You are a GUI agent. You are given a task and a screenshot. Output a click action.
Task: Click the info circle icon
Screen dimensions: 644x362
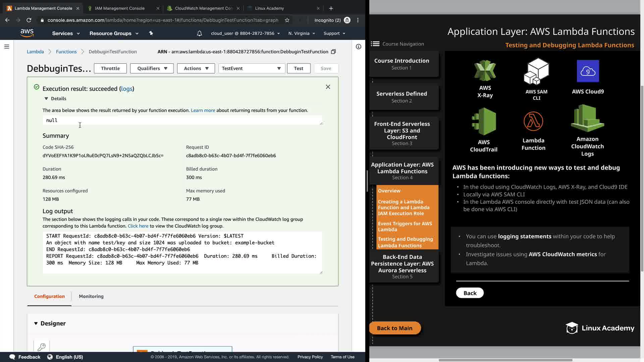tap(358, 47)
